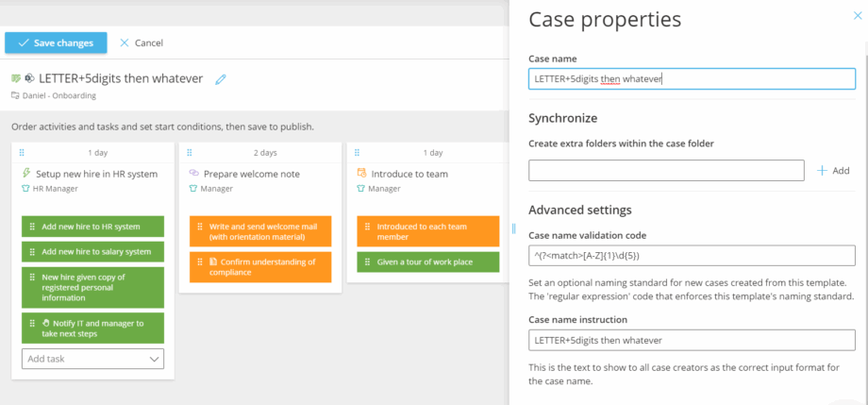The height and width of the screenshot is (405, 868).
Task: Open the Given a tour of work place task
Action: [427, 262]
